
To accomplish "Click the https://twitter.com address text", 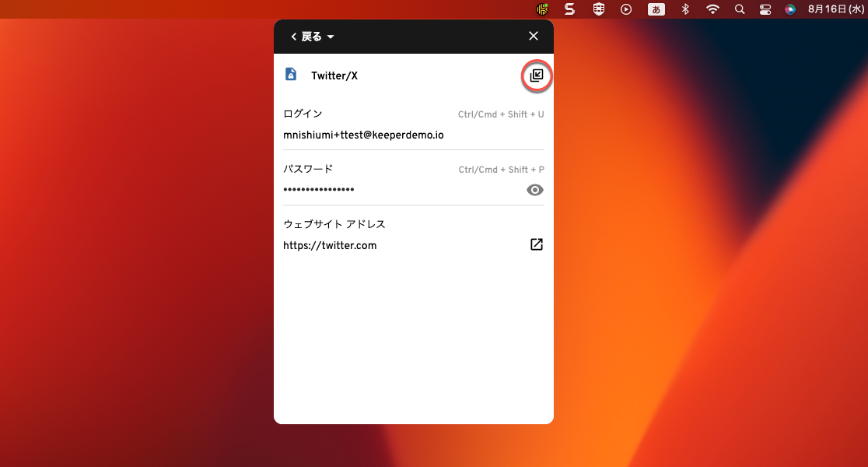I will click(x=330, y=245).
